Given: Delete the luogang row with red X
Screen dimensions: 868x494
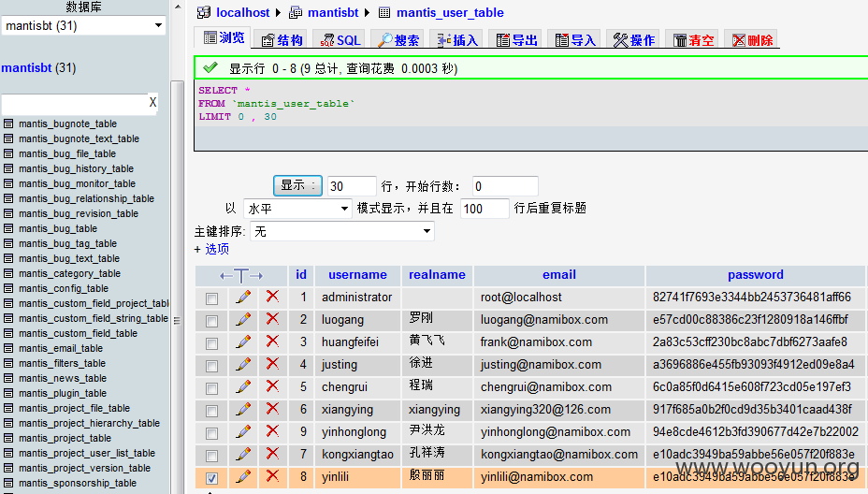Looking at the screenshot, I should click(x=272, y=319).
